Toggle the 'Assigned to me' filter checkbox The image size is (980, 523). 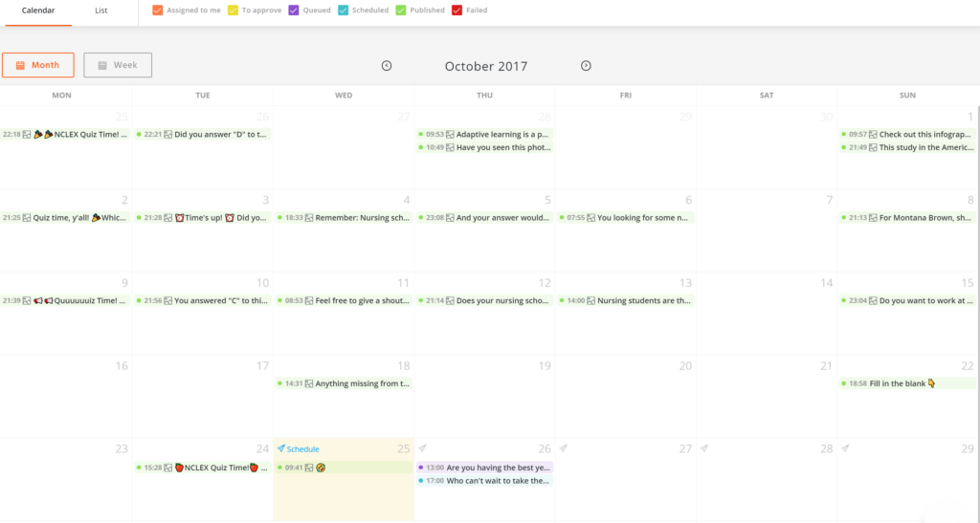click(x=158, y=11)
